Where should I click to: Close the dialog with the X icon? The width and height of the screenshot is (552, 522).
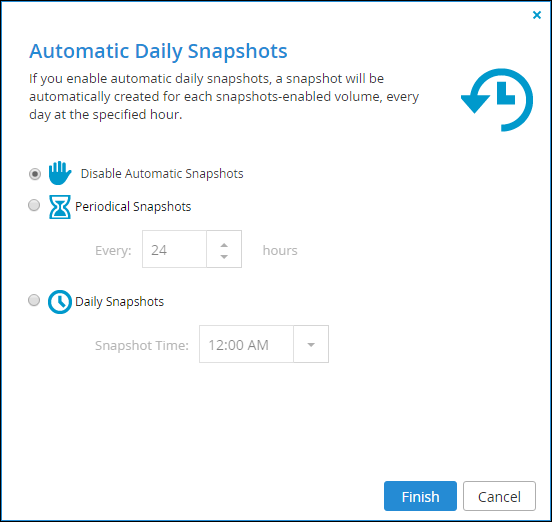pyautogui.click(x=537, y=15)
